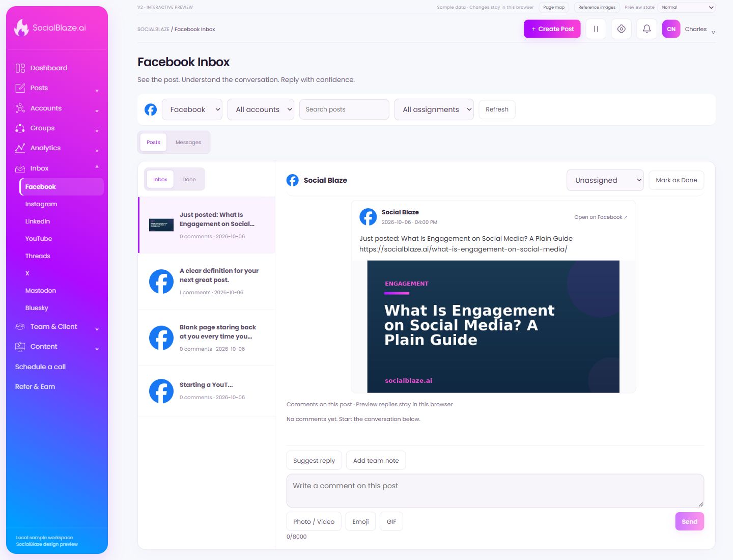
Task: Collapse the Inbox sidebar section chevron
Action: coord(97,168)
